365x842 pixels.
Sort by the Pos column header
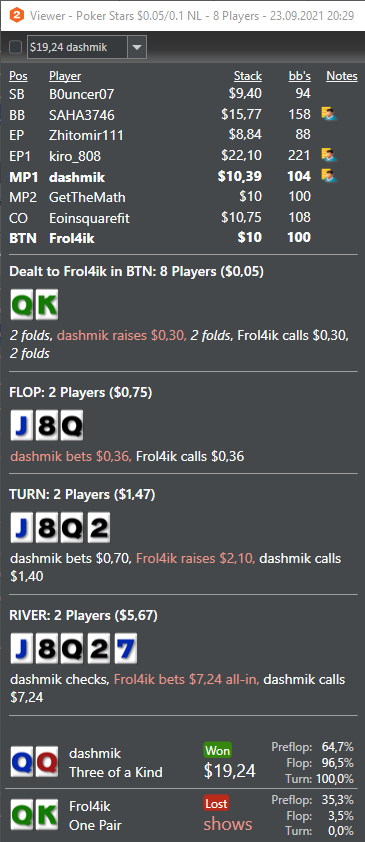point(18,76)
